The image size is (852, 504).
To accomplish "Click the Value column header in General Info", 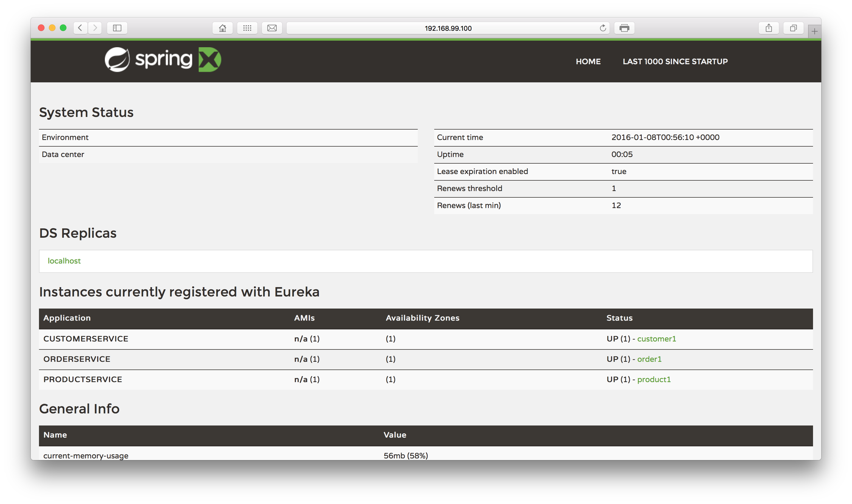I will click(x=395, y=435).
